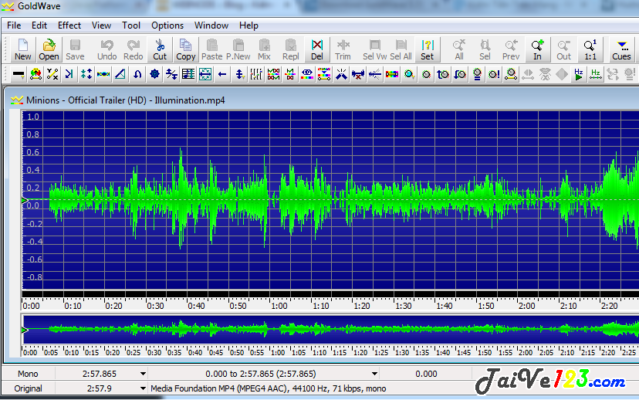Click the Save toolbar icon
Viewport: 639px width, 400px height.
(75, 50)
